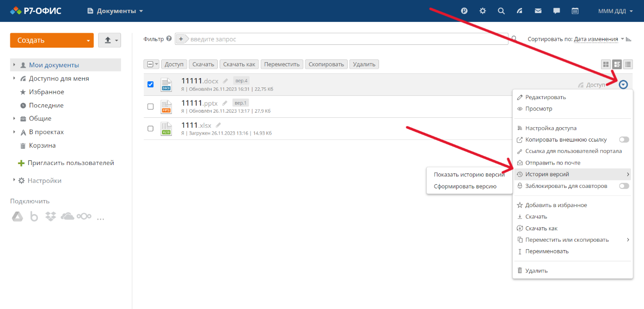This screenshot has height=309, width=644.
Task: Select Переименовать in the context menu
Action: (547, 252)
